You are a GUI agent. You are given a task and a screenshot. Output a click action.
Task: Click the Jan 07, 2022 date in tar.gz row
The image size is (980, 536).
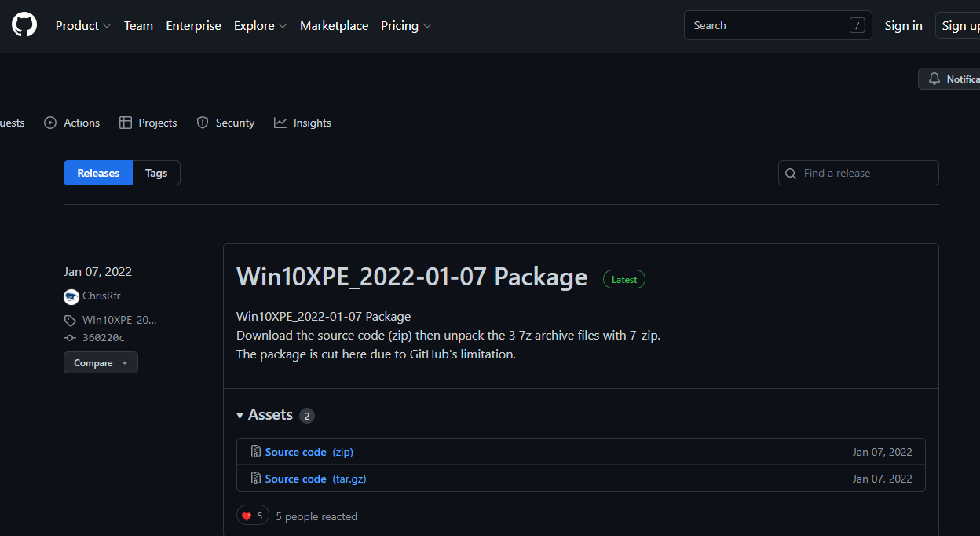point(883,479)
